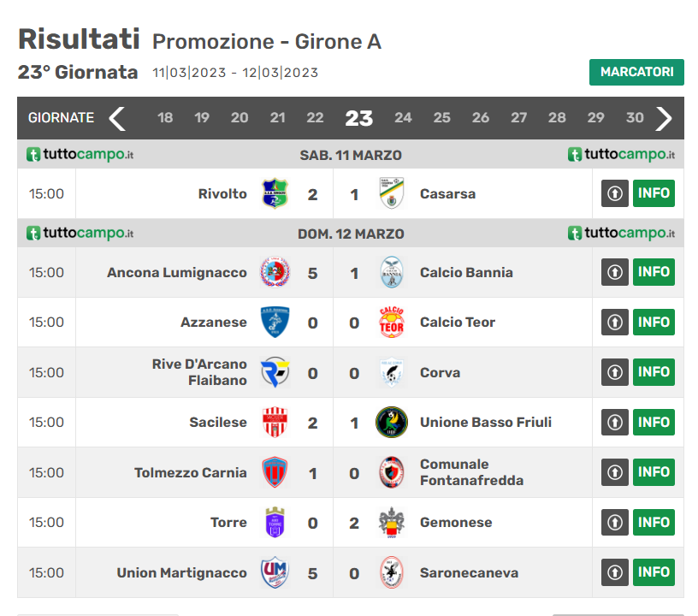Image resolution: width=698 pixels, height=616 pixels.
Task: Go to previous giornate with left arrow
Action: click(x=117, y=118)
